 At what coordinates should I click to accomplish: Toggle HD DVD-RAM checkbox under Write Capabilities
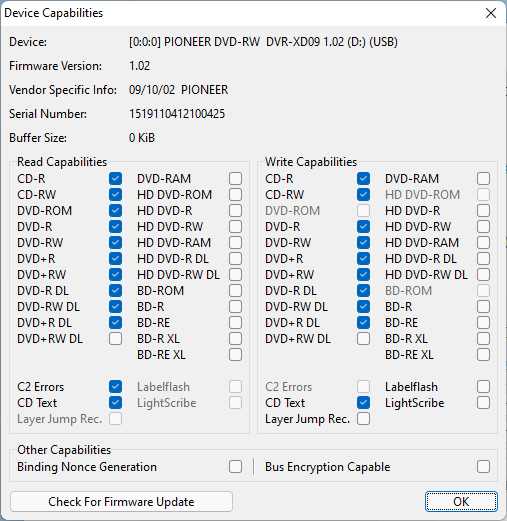483,243
